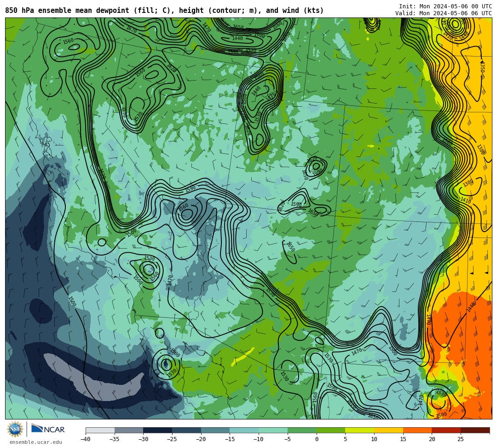The height and width of the screenshot is (448, 497).
Task: Pick the -15 to -10 colorbar swatch
Action: [x=244, y=430]
